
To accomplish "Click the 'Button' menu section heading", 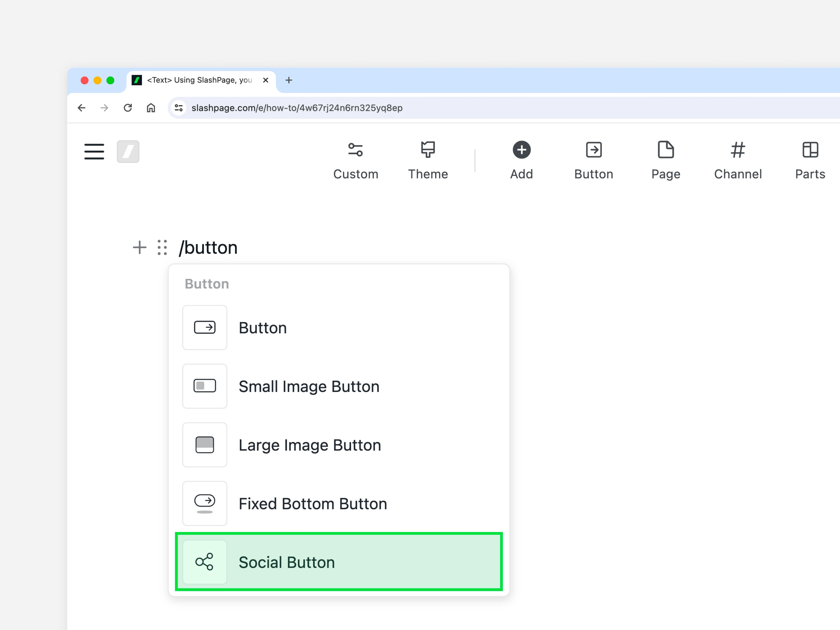I will point(207,284).
